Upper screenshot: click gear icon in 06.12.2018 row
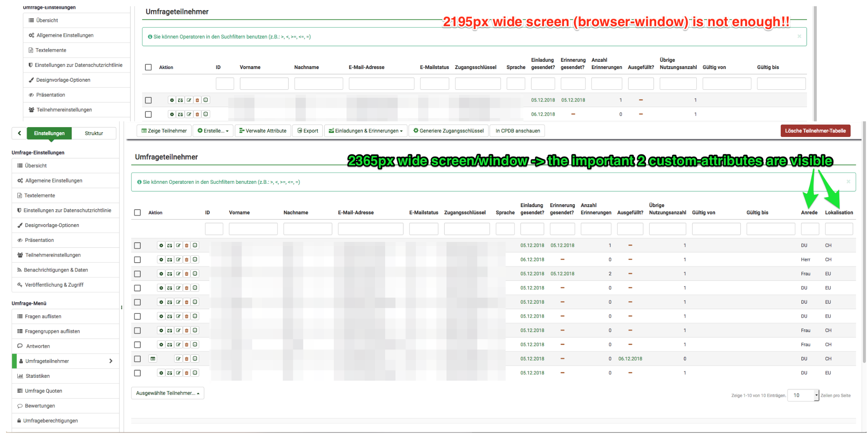Image resolution: width=868 pixels, height=435 pixels. pos(172,114)
